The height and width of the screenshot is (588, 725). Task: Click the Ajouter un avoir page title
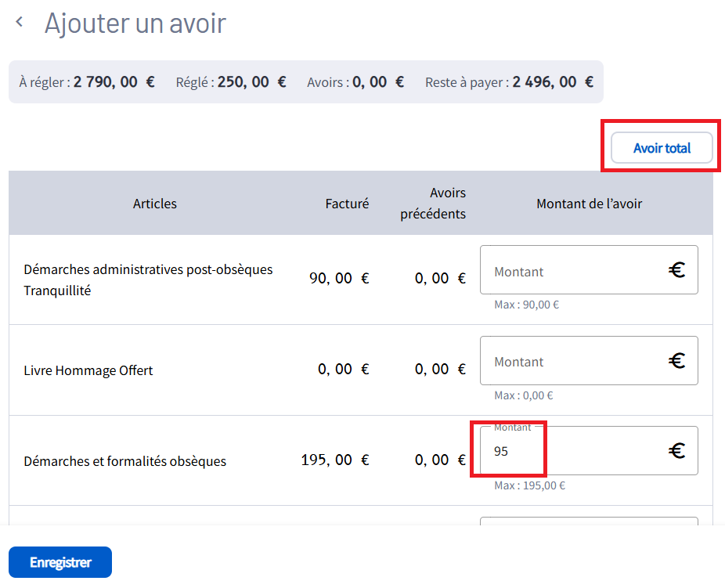[135, 23]
